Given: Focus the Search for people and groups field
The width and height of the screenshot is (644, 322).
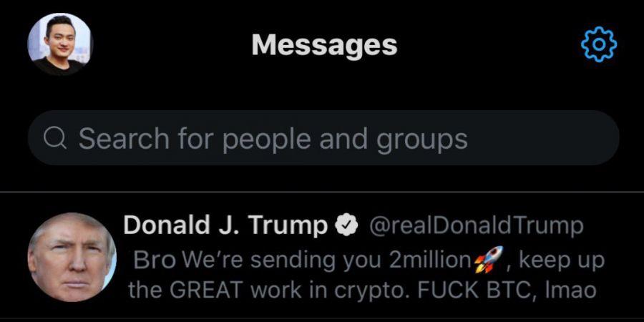Looking at the screenshot, I should [323, 138].
